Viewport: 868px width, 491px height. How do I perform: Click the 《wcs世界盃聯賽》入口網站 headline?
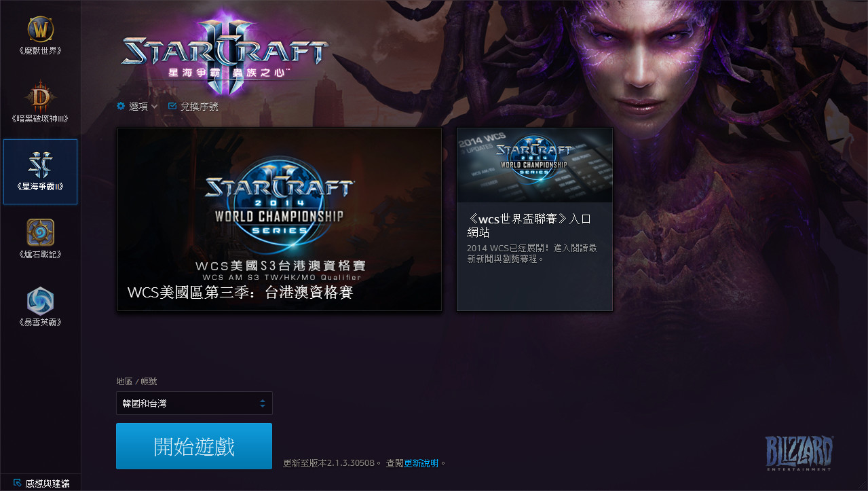[x=531, y=225]
